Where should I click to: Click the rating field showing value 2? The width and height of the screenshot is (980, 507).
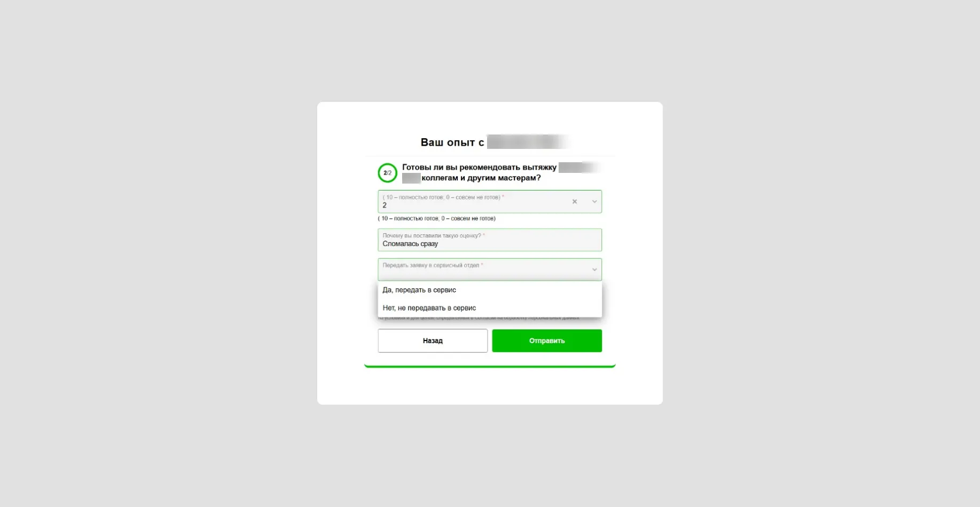point(490,202)
